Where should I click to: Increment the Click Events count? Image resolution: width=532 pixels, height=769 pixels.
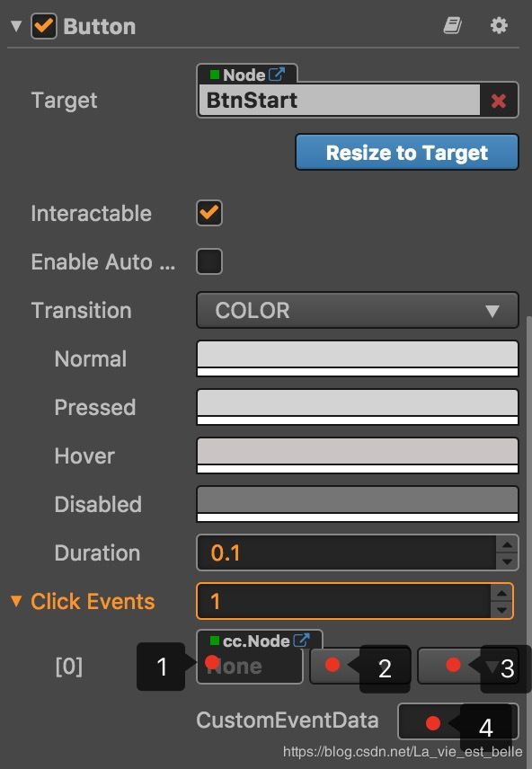click(x=501, y=594)
